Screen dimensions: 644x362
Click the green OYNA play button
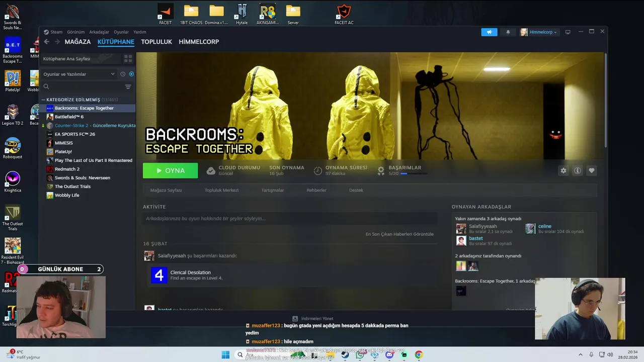[170, 170]
